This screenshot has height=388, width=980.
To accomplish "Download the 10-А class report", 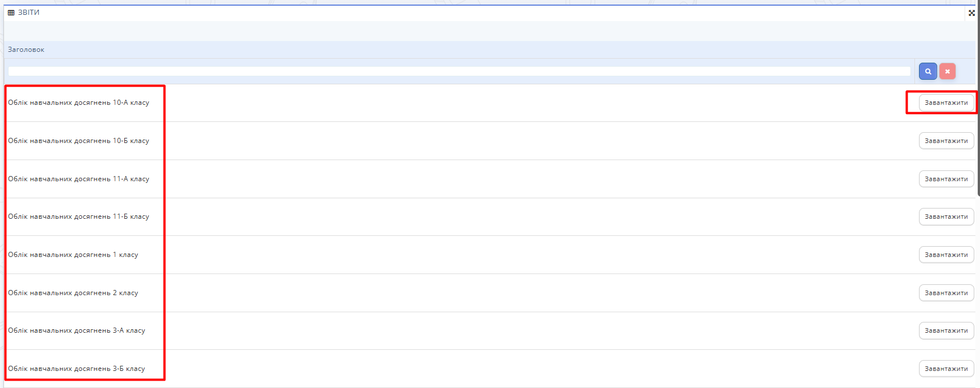I will click(946, 103).
